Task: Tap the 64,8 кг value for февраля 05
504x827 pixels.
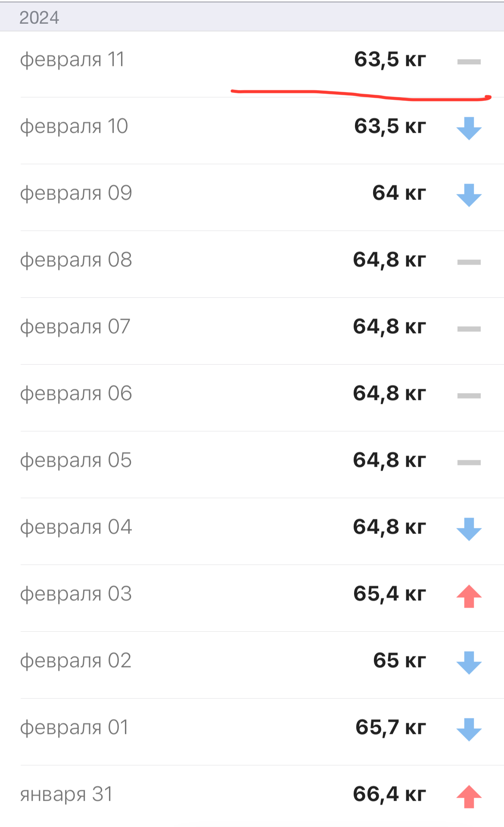Action: (389, 460)
